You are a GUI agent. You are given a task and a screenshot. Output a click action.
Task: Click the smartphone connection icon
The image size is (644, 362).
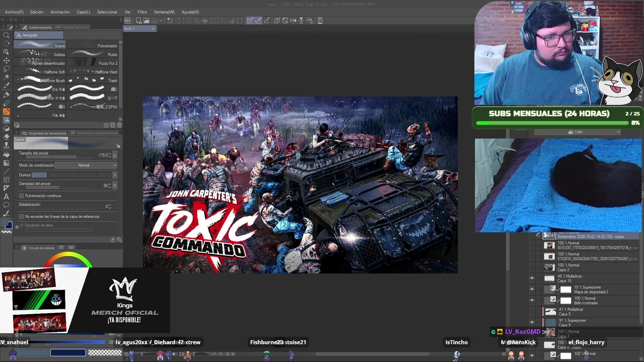click(320, 21)
